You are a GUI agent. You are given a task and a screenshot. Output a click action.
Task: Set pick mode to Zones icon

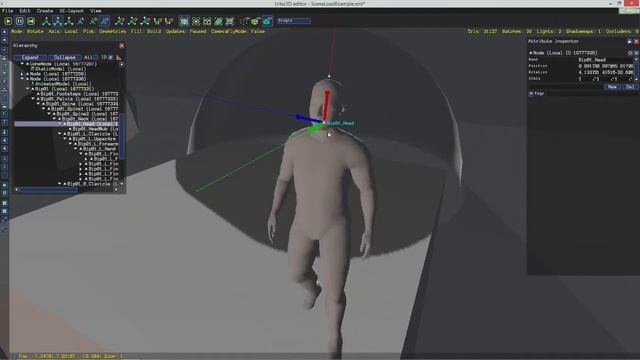tap(207, 21)
